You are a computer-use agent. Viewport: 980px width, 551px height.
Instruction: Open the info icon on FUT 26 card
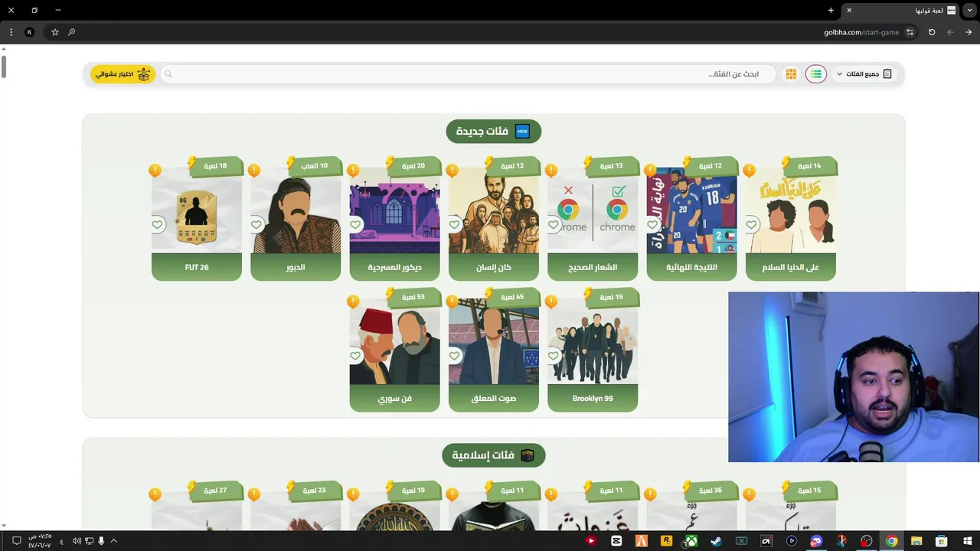(155, 170)
